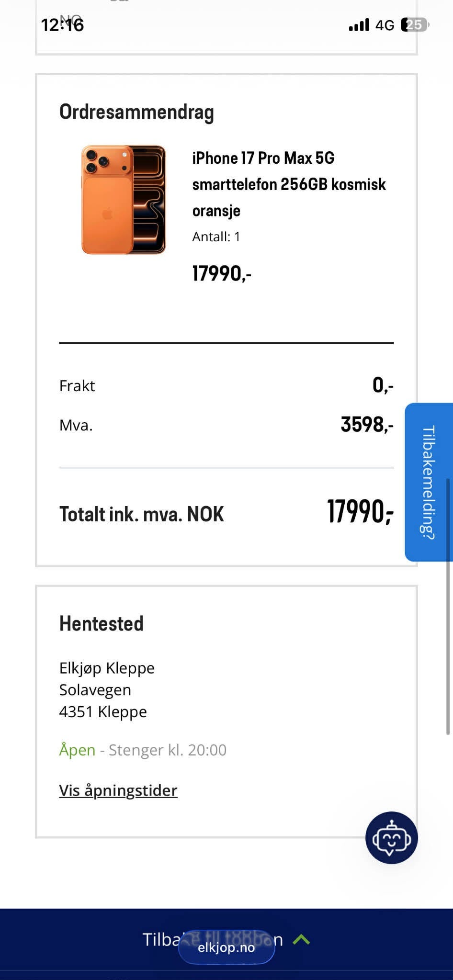Tap the battery level indicator
Image resolution: width=453 pixels, height=980 pixels.
415,24
